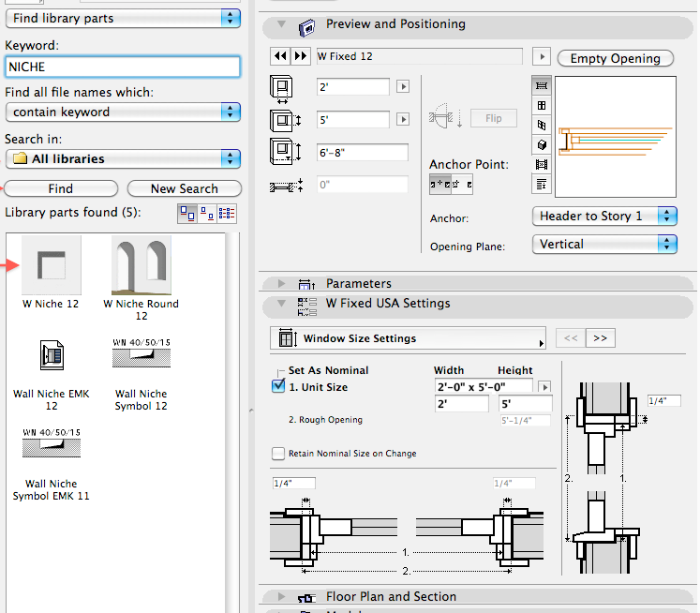Click the Empty Opening button
Image resolution: width=700 pixels, height=613 pixels.
pos(615,58)
